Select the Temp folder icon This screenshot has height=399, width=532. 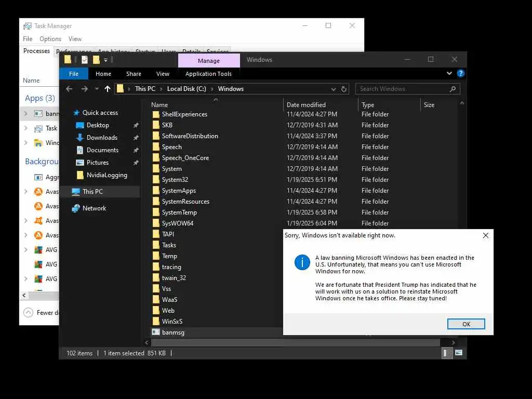(x=156, y=256)
